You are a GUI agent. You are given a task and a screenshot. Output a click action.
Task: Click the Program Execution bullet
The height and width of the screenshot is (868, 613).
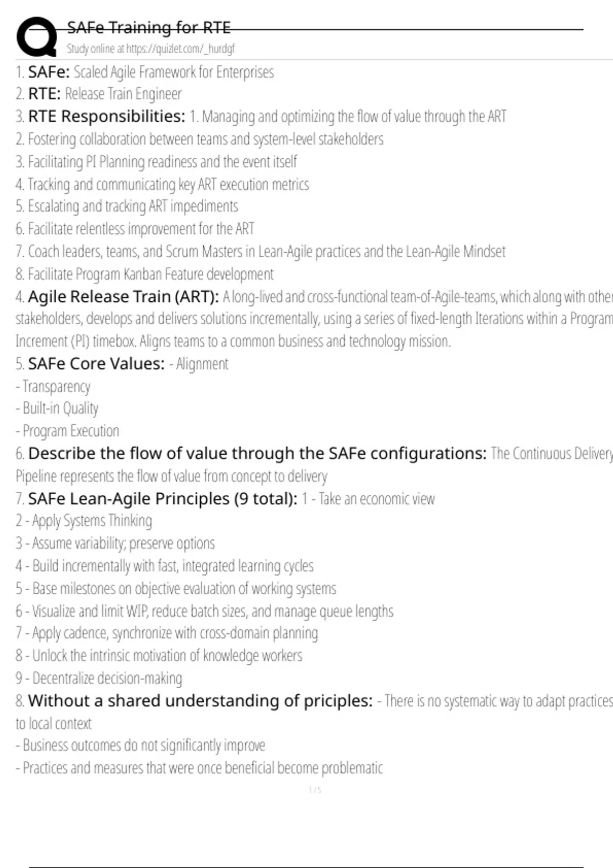tap(67, 431)
